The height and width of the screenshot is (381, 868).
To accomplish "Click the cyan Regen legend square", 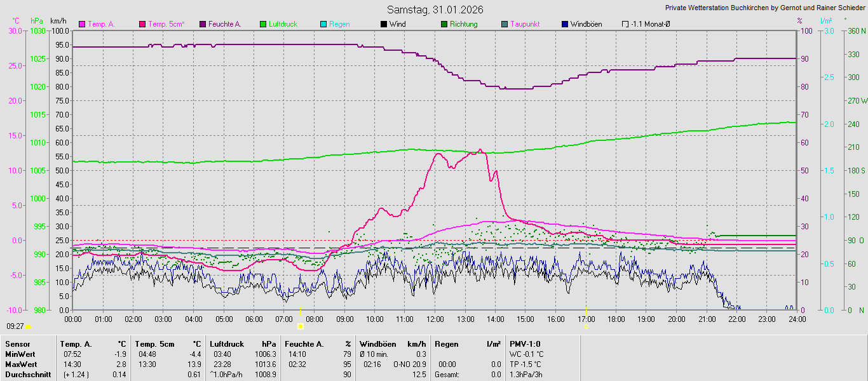I will pyautogui.click(x=323, y=24).
